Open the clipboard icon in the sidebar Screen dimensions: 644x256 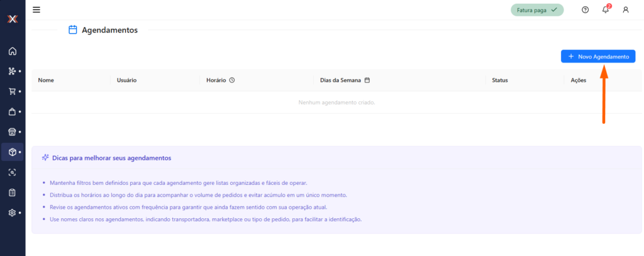[12, 192]
